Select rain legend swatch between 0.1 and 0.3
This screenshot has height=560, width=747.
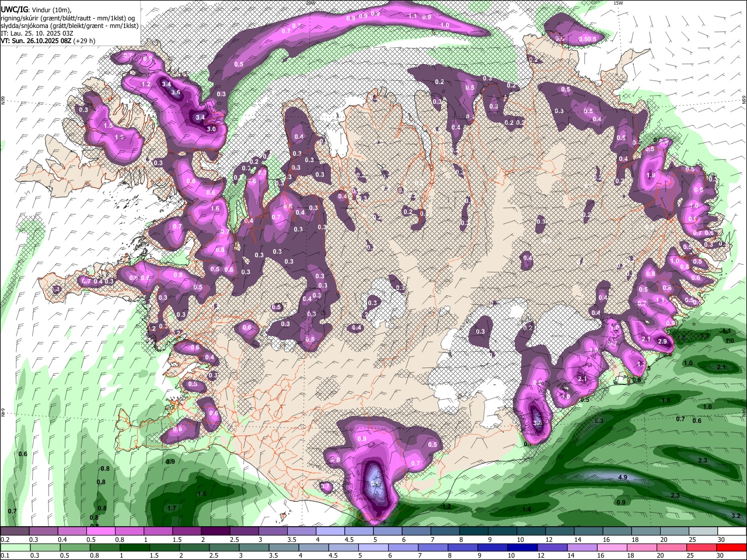15,548
